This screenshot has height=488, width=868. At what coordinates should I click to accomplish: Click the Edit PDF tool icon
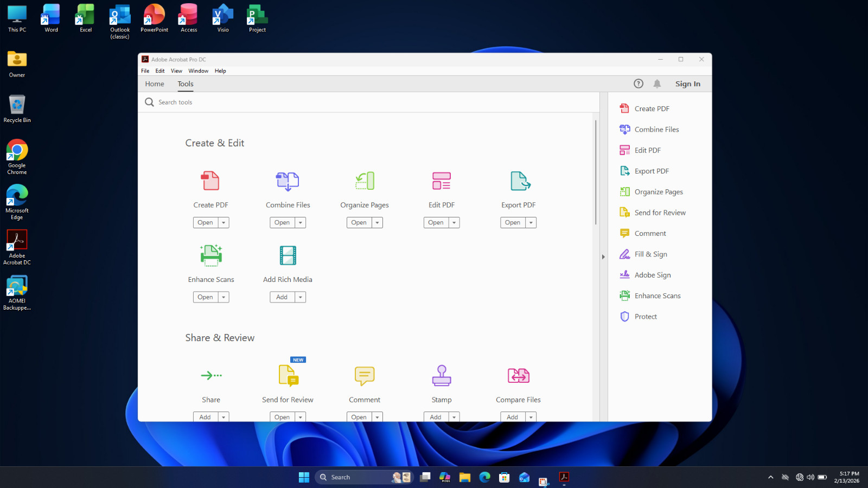click(x=442, y=181)
